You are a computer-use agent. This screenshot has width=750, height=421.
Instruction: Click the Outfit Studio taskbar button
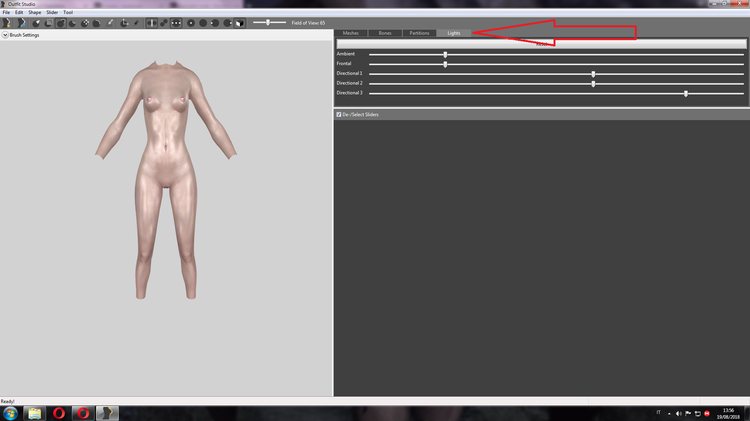tap(108, 413)
